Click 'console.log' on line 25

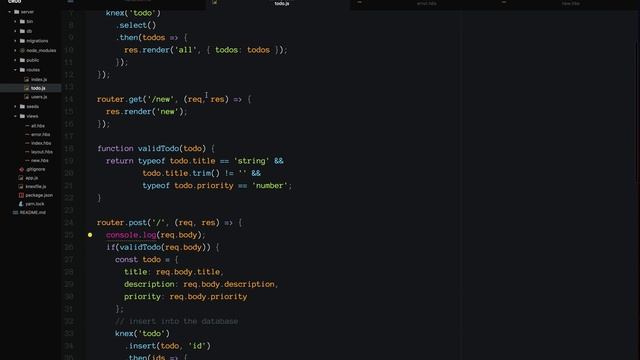[131, 235]
